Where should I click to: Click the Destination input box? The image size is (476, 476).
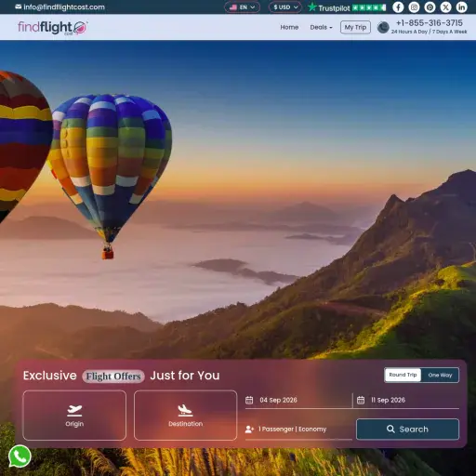point(185,416)
